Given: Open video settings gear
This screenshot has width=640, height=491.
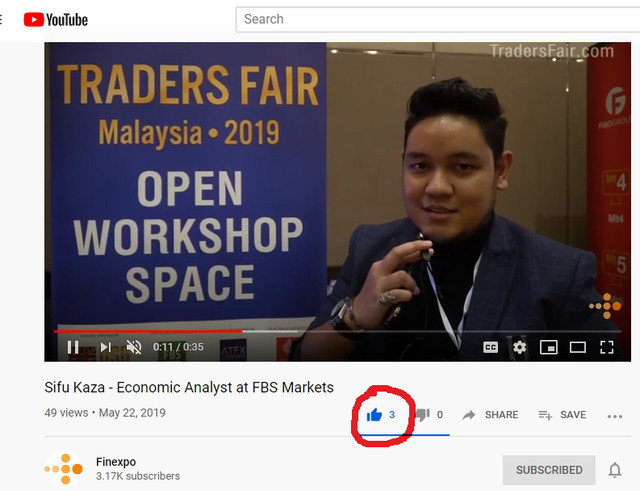Looking at the screenshot, I should click(x=519, y=347).
